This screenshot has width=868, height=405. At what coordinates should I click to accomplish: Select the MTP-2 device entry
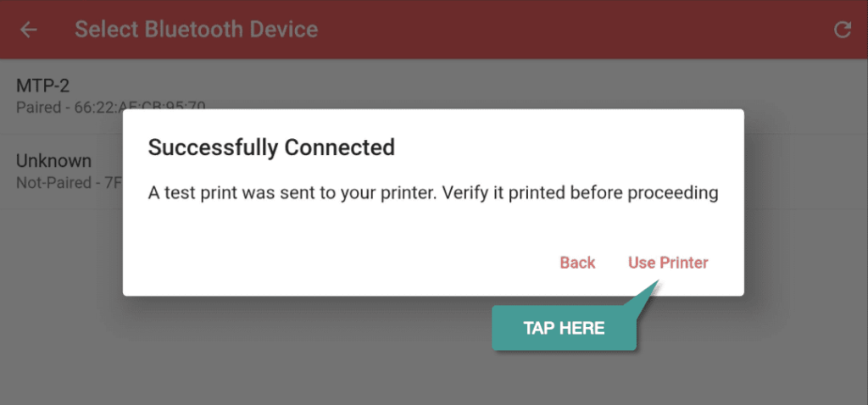pyautogui.click(x=61, y=96)
